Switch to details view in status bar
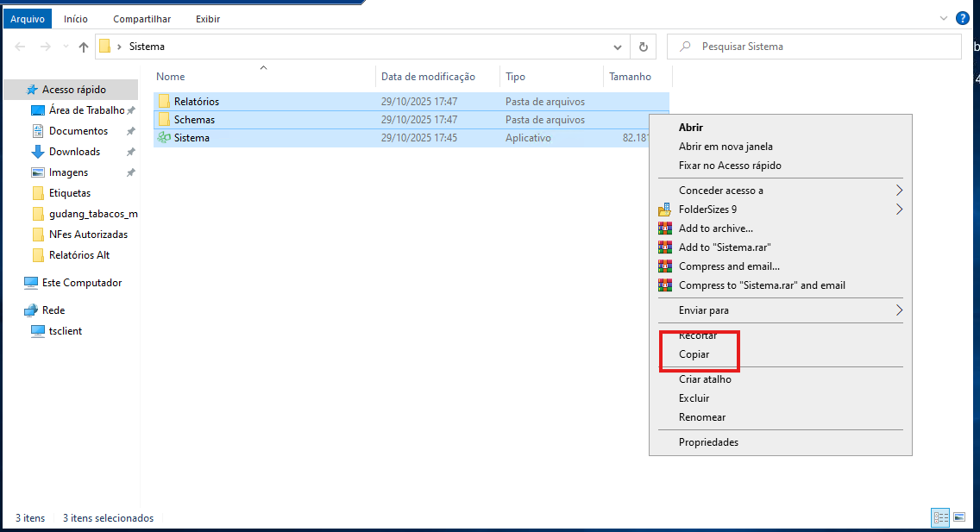Image resolution: width=980 pixels, height=532 pixels. tap(940, 517)
